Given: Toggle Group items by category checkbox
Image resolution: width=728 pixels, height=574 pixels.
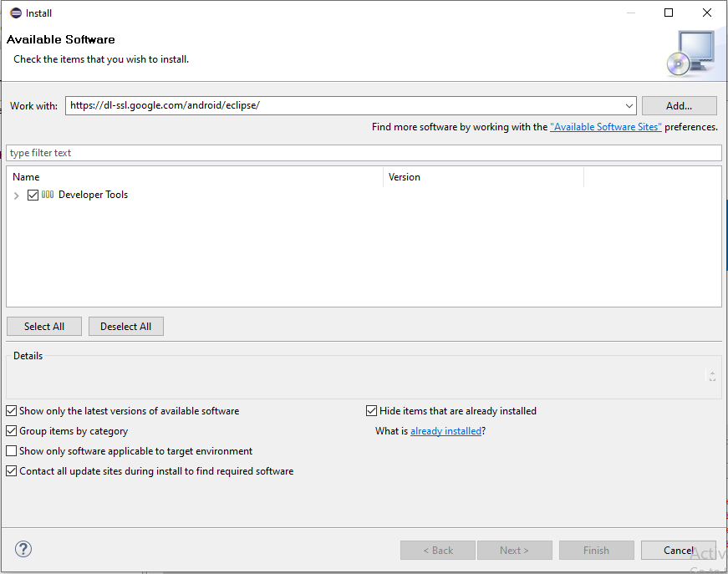Looking at the screenshot, I should click(11, 430).
